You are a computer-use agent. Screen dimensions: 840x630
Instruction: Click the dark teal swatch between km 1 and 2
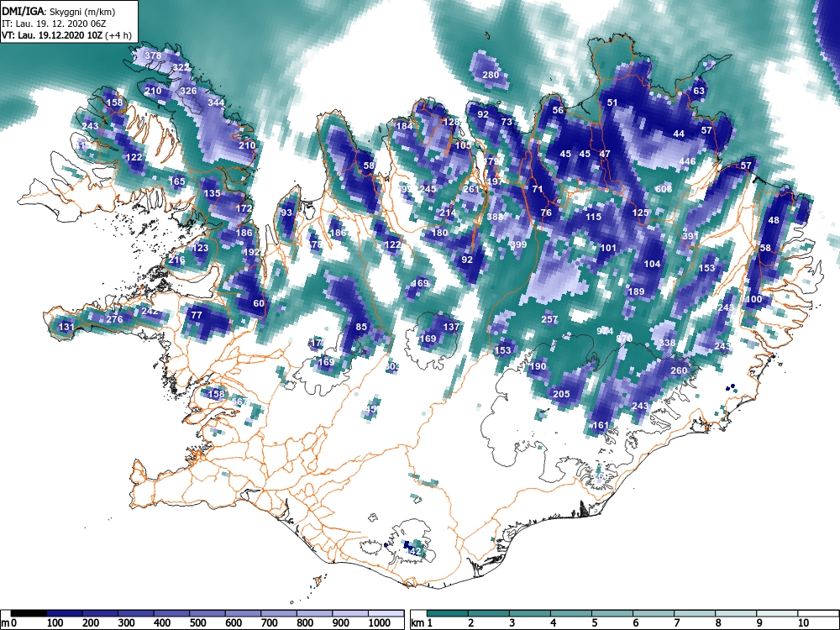(x=448, y=612)
